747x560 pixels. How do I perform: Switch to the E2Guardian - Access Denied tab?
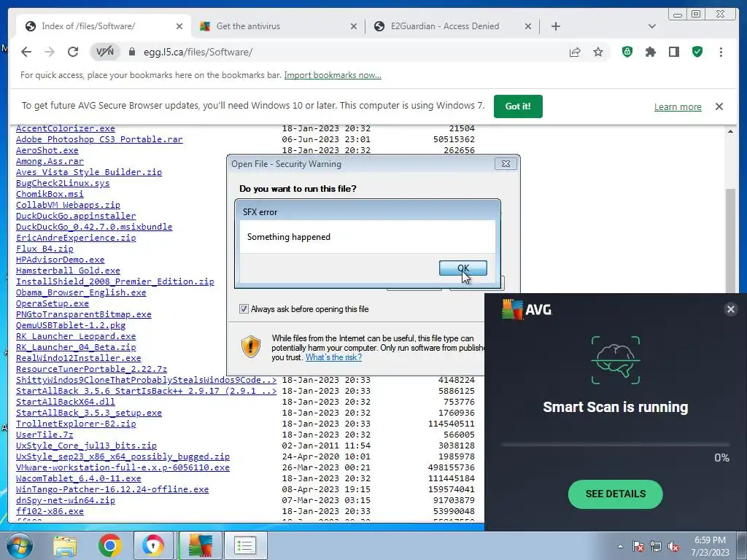pos(452,26)
